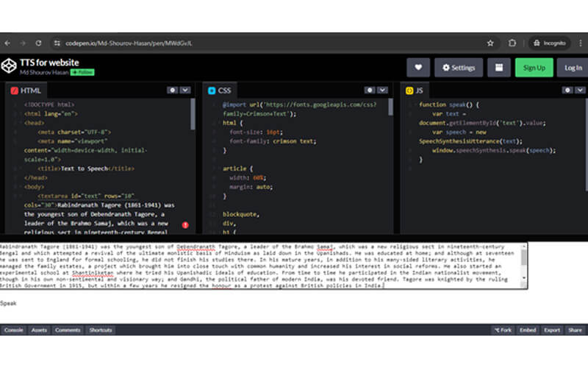The height and width of the screenshot is (368, 588).
Task: Open the pen Settings button
Action: pyautogui.click(x=459, y=68)
